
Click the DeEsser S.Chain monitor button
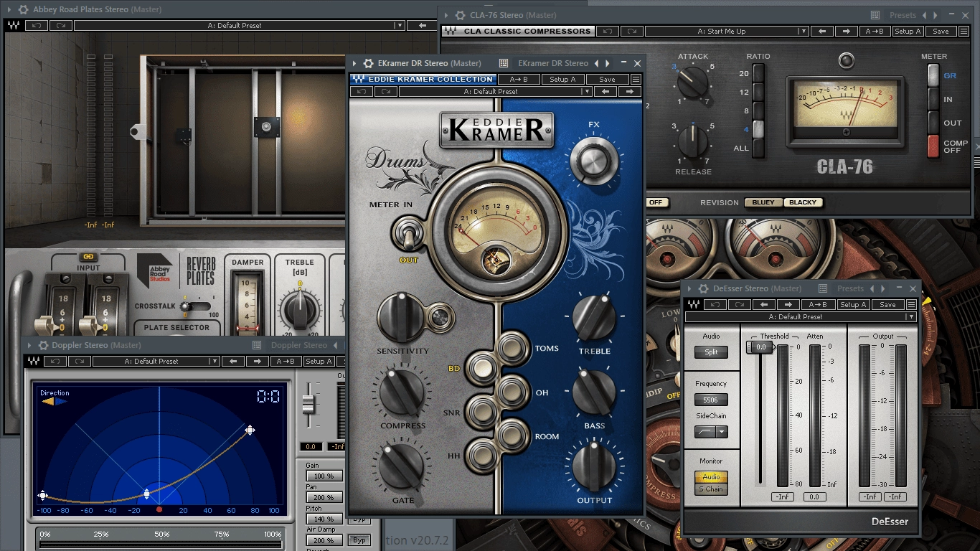click(711, 489)
